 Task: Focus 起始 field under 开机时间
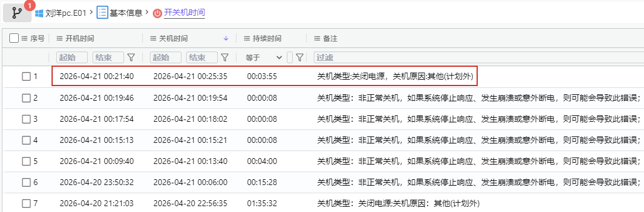tap(72, 57)
